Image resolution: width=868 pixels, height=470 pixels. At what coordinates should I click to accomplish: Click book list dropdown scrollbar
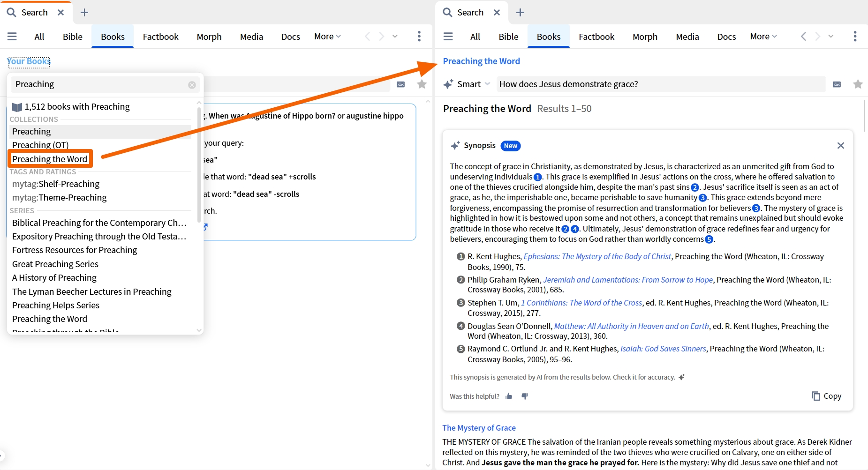click(x=199, y=164)
